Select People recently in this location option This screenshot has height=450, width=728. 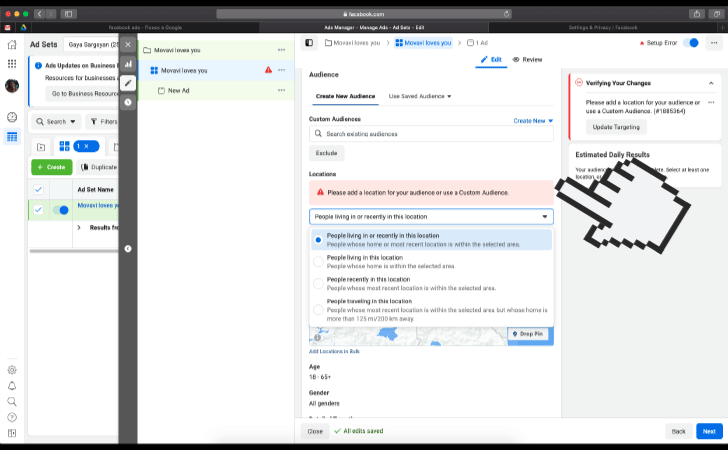[431, 283]
